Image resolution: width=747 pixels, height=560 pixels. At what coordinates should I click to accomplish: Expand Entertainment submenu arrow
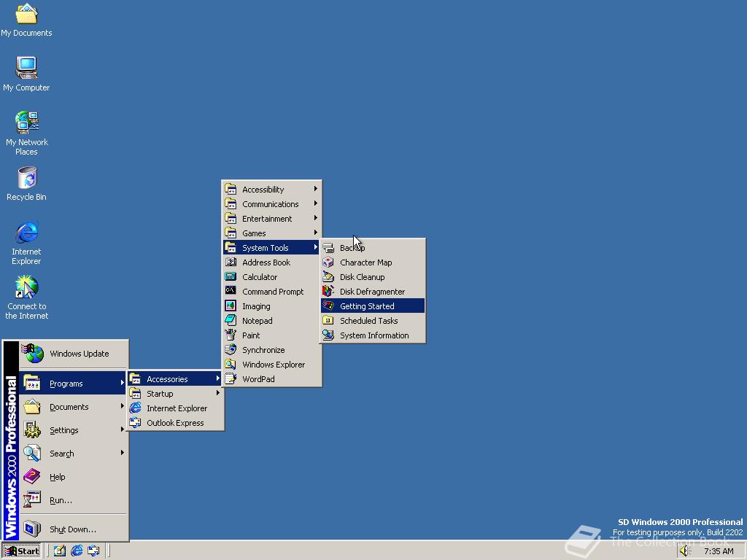point(315,218)
